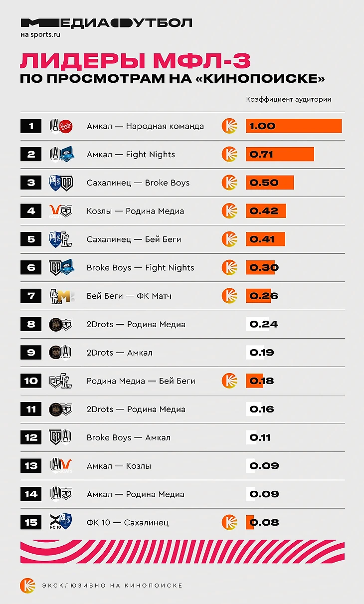This screenshot has width=364, height=604.
Task: Click the 0.71 bar for Амкал — Fight Nights
Action: pos(280,154)
